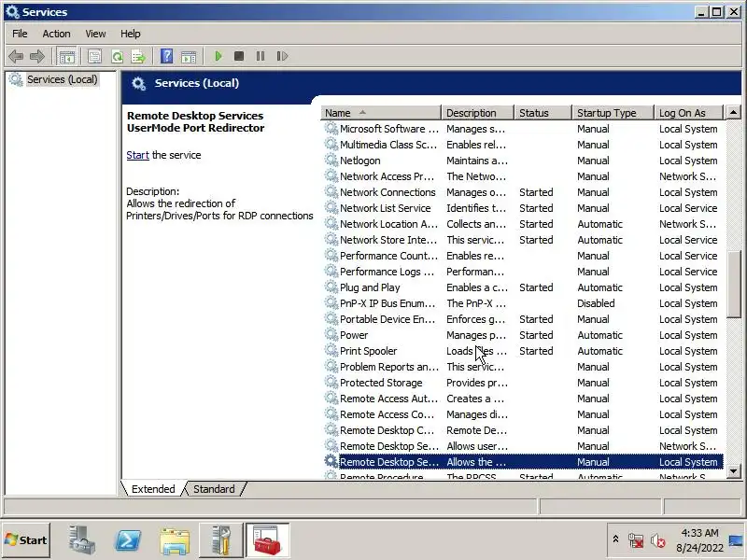The height and width of the screenshot is (560, 747).
Task: Open the View menu
Action: pos(95,34)
